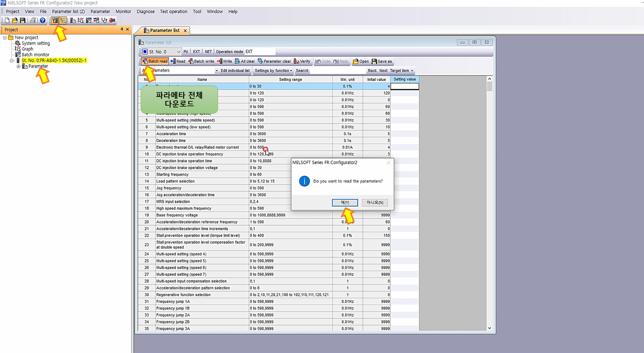
Task: Close the Parameter list tab
Action: 185,31
